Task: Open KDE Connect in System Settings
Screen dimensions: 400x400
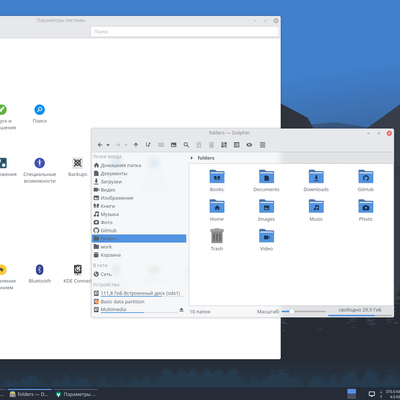Action: click(x=77, y=274)
